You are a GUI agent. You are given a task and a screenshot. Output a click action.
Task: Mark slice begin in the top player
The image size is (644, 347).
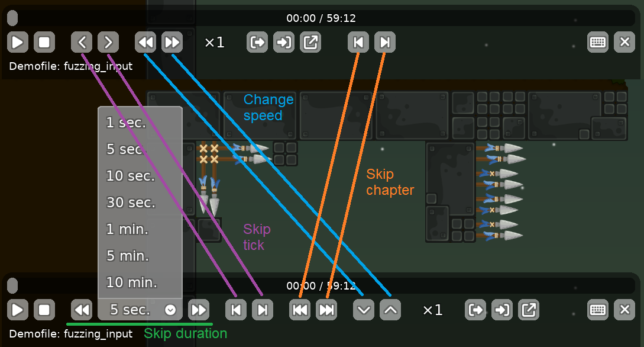tap(257, 42)
